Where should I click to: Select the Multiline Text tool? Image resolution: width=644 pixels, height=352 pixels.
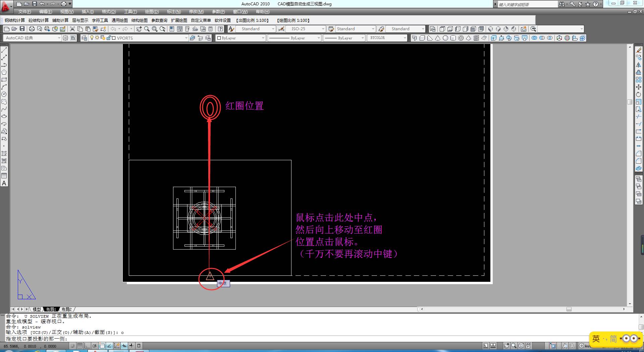4,183
